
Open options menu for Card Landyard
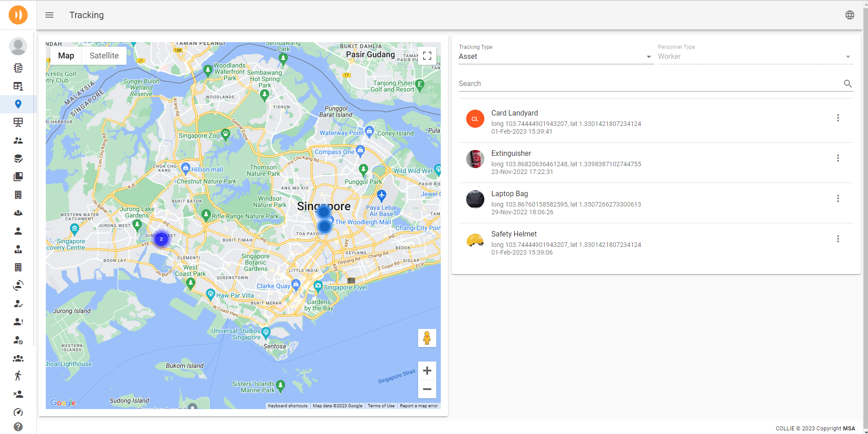838,118
